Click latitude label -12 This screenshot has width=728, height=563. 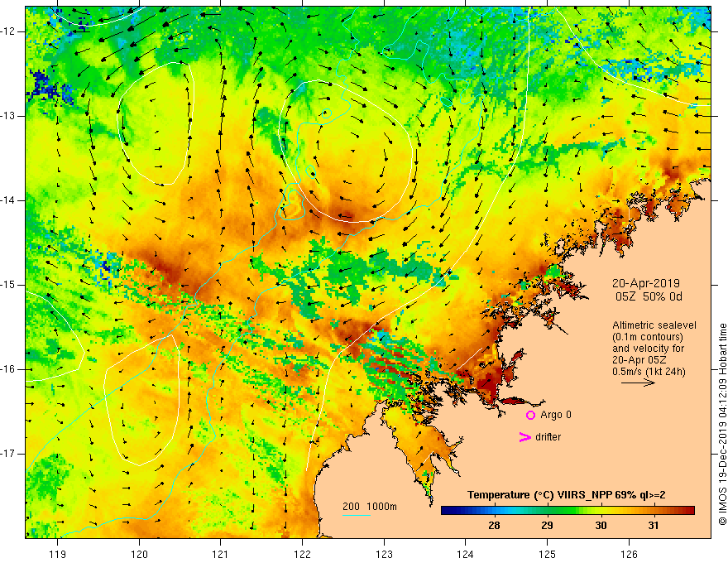coord(8,31)
